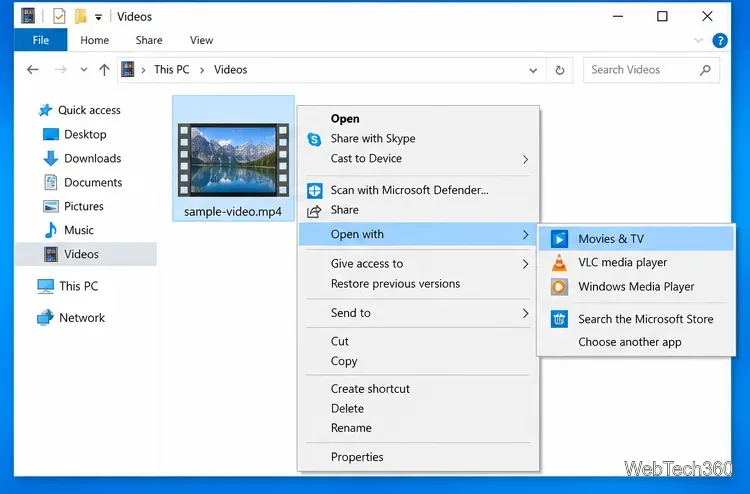Click the VLC cone icon
This screenshot has height=494, width=750.
point(559,263)
